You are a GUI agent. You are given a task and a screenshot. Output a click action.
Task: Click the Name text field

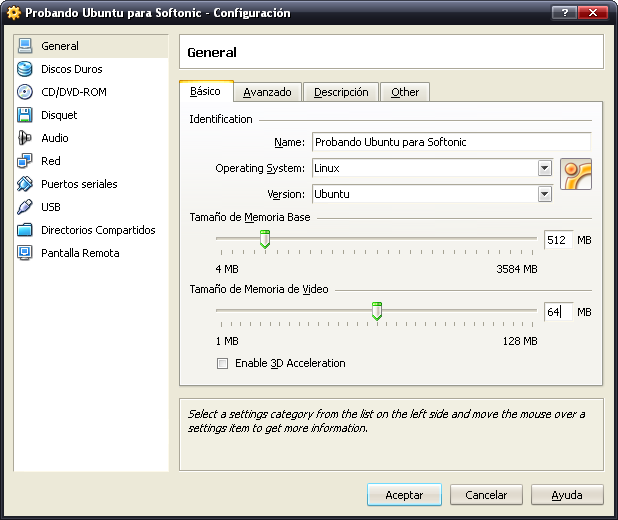click(x=451, y=142)
